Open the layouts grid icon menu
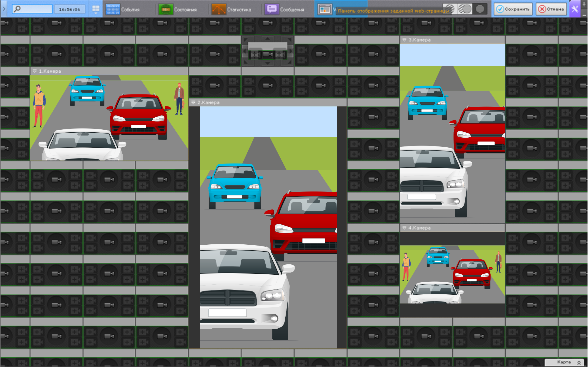The width and height of the screenshot is (588, 367). click(96, 9)
